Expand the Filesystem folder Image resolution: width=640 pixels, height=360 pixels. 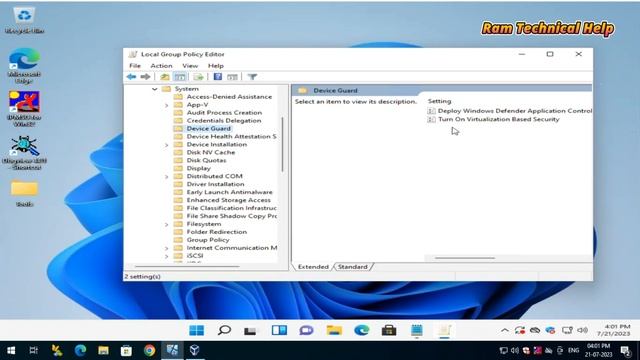pos(167,224)
